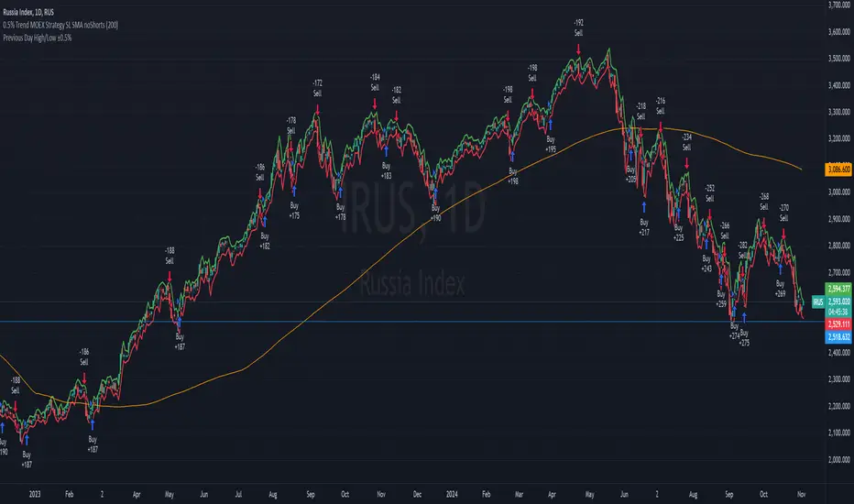Click the red Sell arrow labeled -172

(318, 110)
